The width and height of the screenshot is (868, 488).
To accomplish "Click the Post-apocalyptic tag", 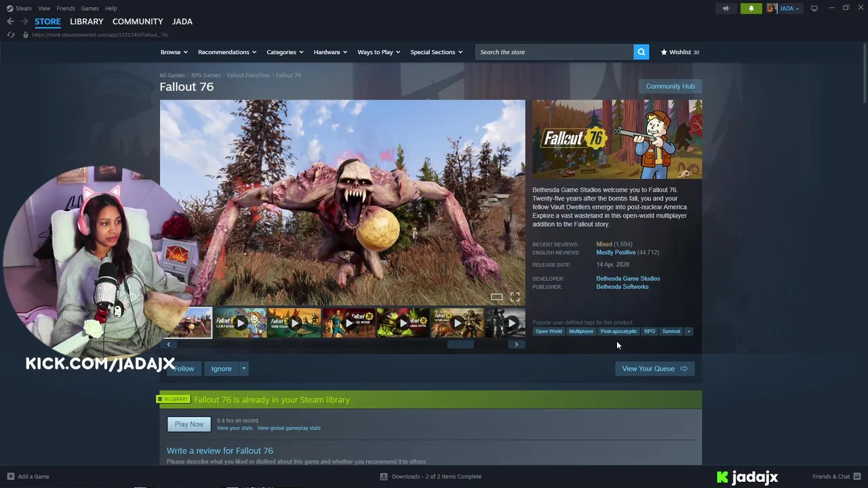I will pyautogui.click(x=618, y=331).
